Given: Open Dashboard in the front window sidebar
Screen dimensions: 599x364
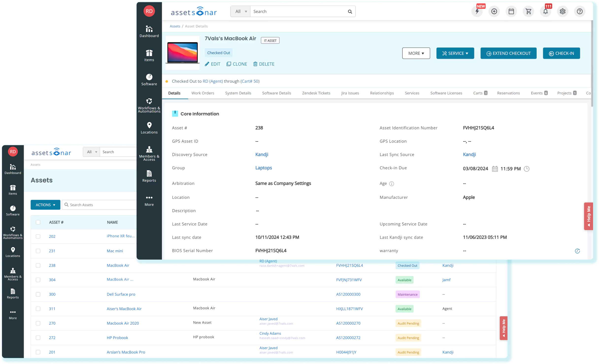Looking at the screenshot, I should [x=149, y=32].
